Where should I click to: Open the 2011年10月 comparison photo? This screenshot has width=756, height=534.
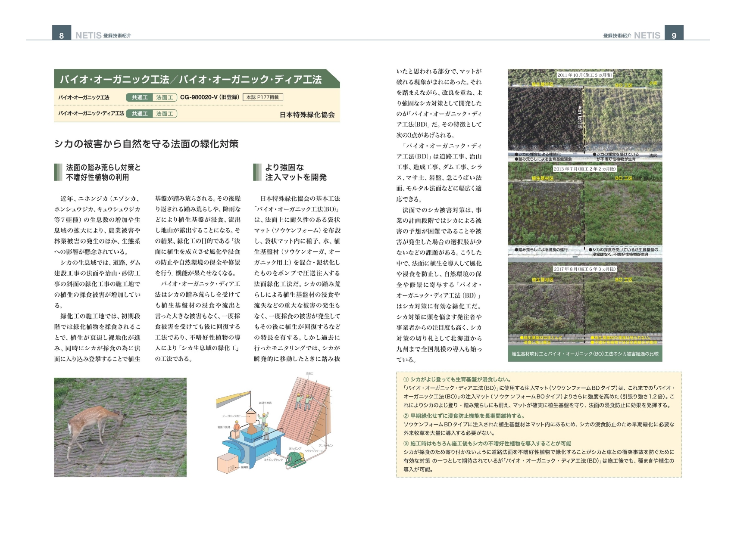585,115
